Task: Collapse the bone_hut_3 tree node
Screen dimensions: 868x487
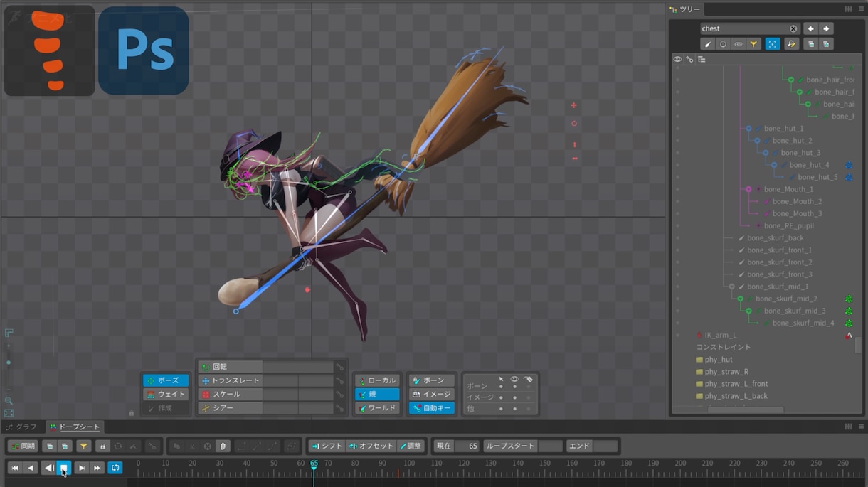Action: [766, 153]
